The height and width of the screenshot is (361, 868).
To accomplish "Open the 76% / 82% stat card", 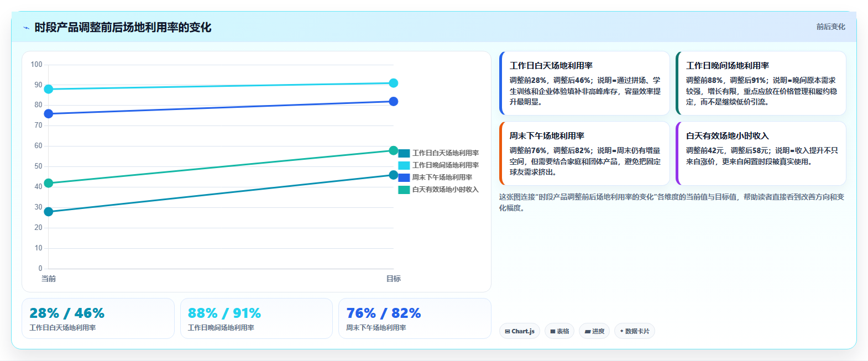I will click(x=415, y=318).
